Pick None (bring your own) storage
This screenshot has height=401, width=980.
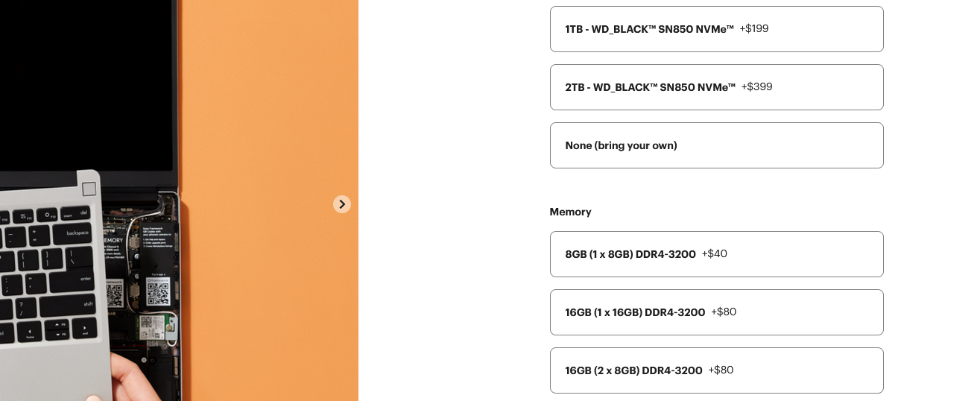click(x=621, y=145)
